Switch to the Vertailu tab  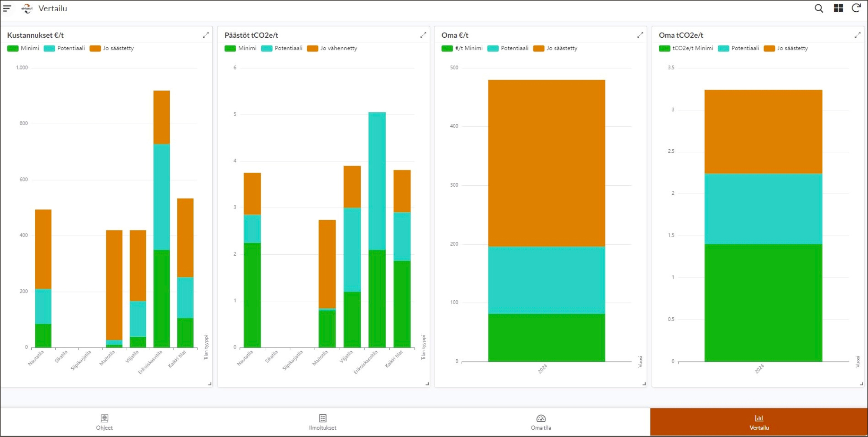pyautogui.click(x=759, y=422)
